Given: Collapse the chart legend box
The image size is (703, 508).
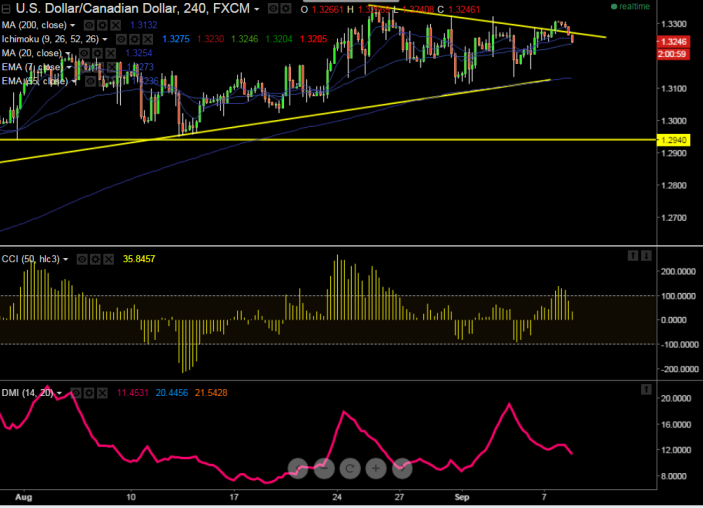Looking at the screenshot, I should point(6,9).
